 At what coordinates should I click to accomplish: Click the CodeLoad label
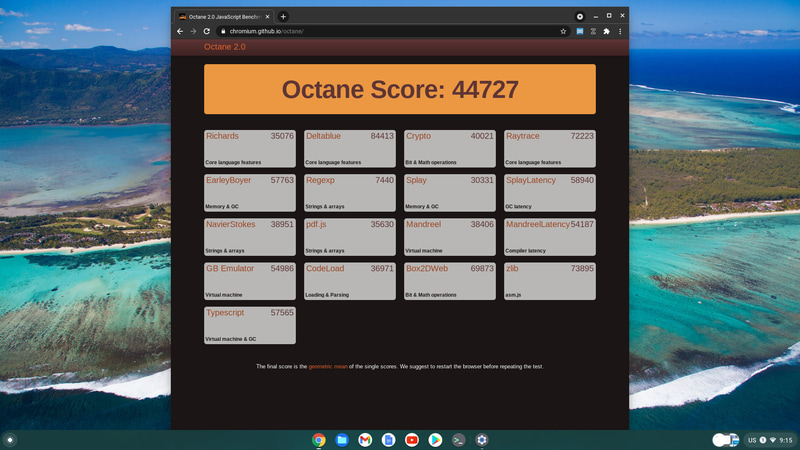pyautogui.click(x=325, y=268)
